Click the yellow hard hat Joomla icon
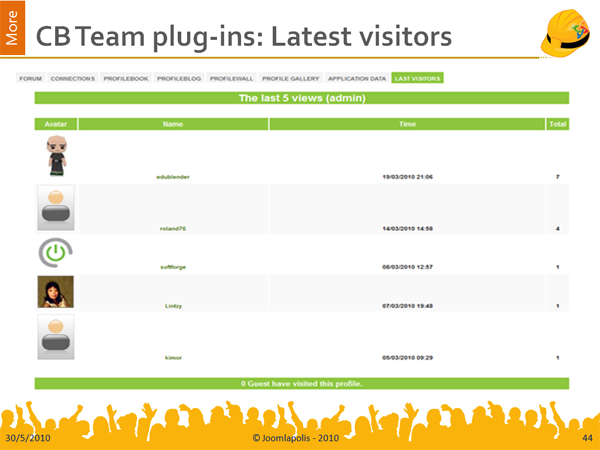The height and width of the screenshot is (450, 600). 565,33
